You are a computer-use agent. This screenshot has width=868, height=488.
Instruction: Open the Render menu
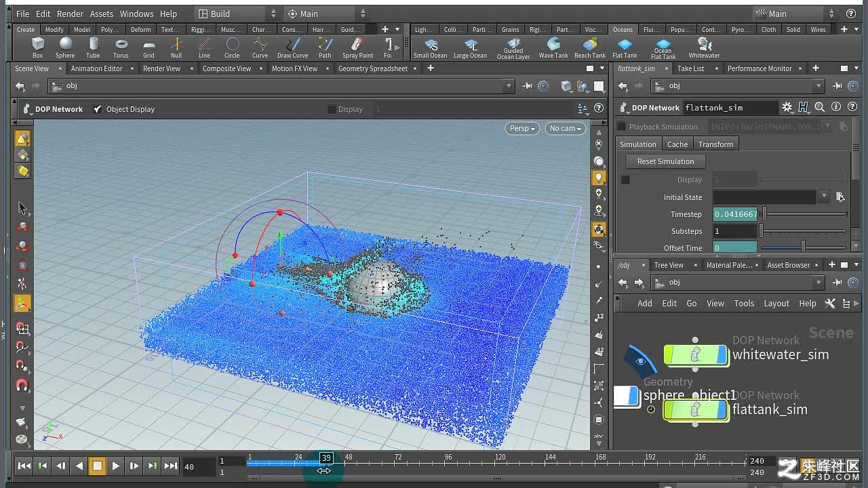[71, 14]
